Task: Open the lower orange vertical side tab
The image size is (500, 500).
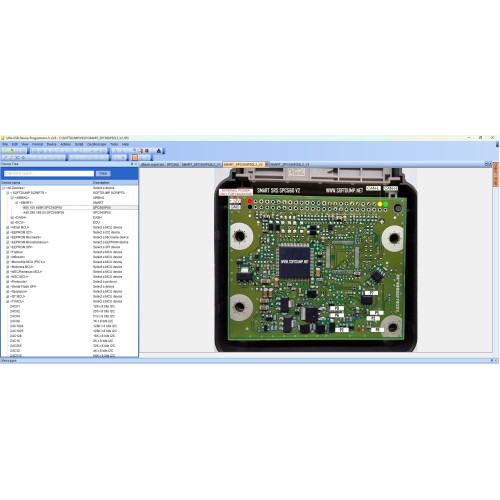Action: pyautogui.click(x=495, y=181)
